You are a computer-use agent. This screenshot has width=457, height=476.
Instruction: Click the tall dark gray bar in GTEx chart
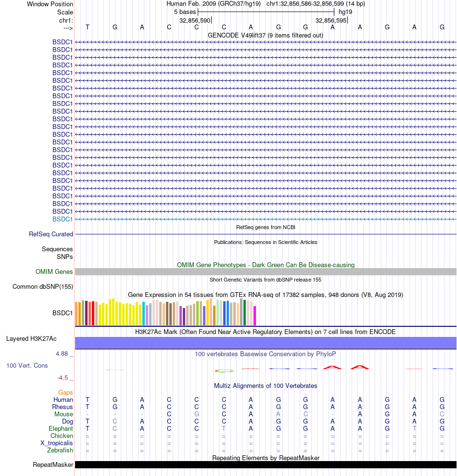[241, 312]
